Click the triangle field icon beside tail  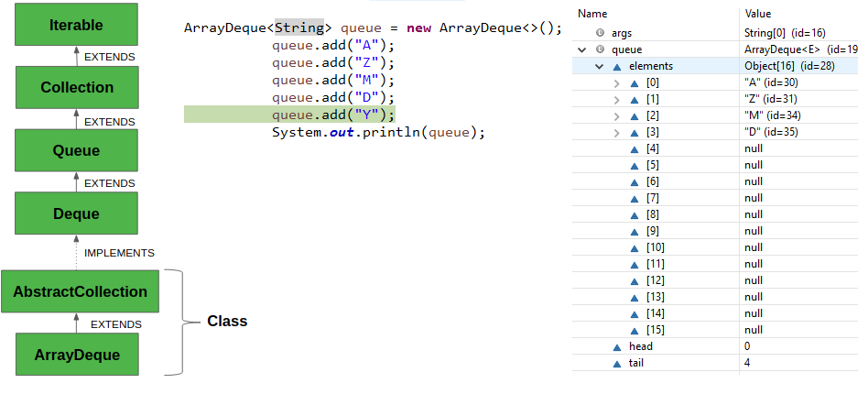(x=617, y=363)
